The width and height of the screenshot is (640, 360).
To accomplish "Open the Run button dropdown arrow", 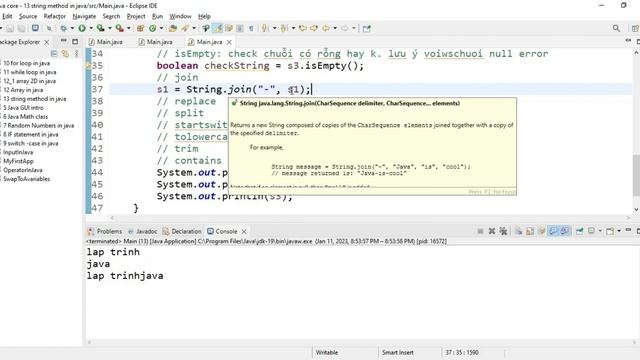I will click(x=91, y=28).
